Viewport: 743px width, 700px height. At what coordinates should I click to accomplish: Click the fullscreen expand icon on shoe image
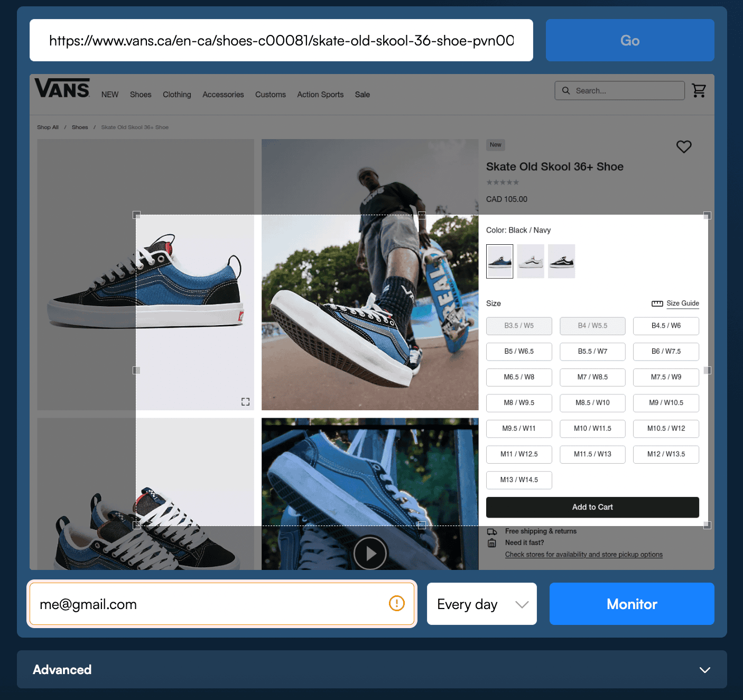point(245,402)
